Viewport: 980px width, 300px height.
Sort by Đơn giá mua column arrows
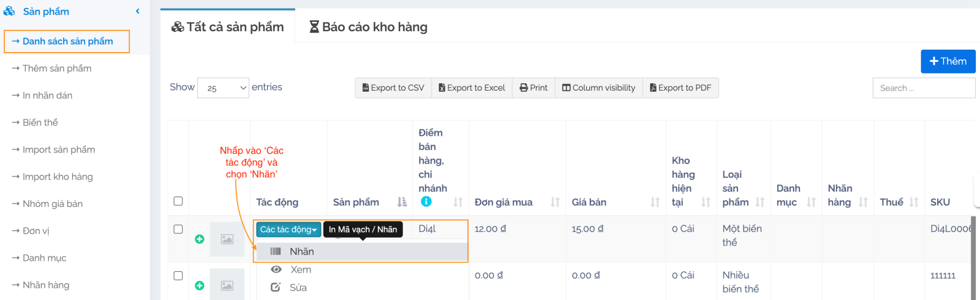[555, 202]
